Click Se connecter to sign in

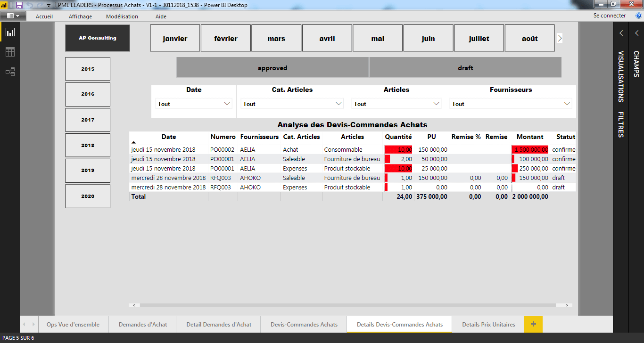pos(610,16)
